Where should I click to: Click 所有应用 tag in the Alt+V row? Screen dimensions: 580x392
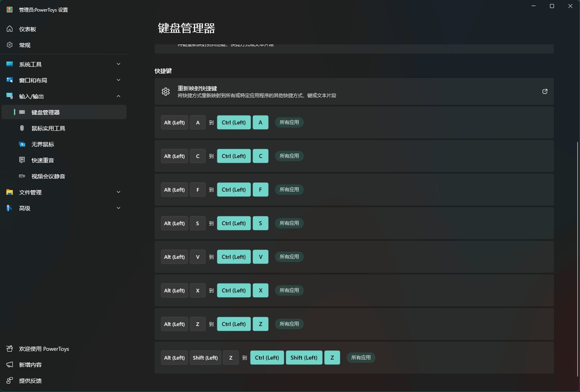tap(289, 257)
